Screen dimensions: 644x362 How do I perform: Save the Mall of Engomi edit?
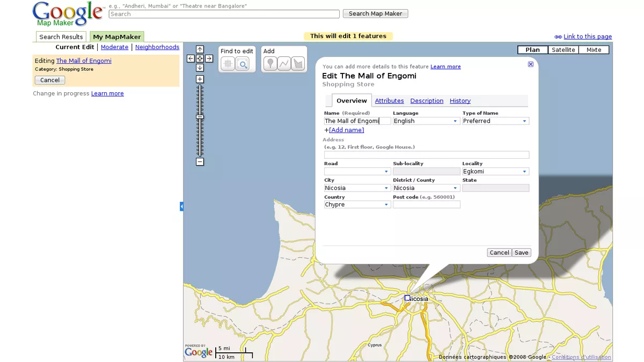[x=521, y=252]
